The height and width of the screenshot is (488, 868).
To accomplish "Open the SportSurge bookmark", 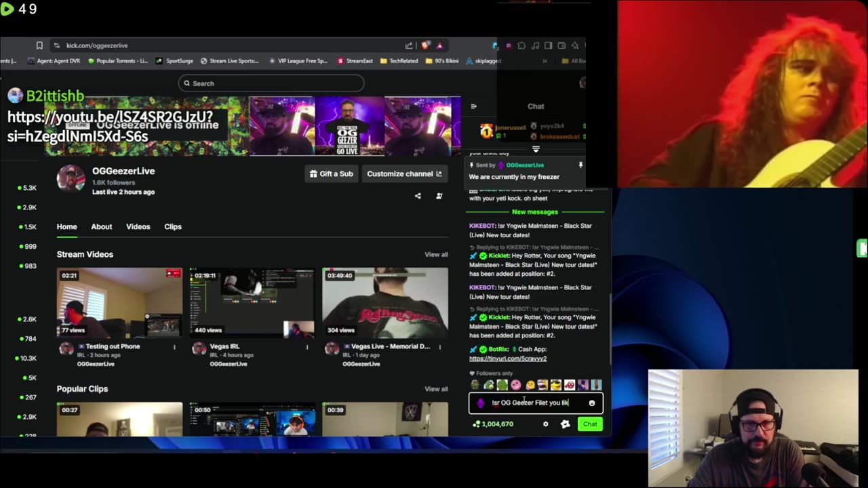I will [175, 61].
